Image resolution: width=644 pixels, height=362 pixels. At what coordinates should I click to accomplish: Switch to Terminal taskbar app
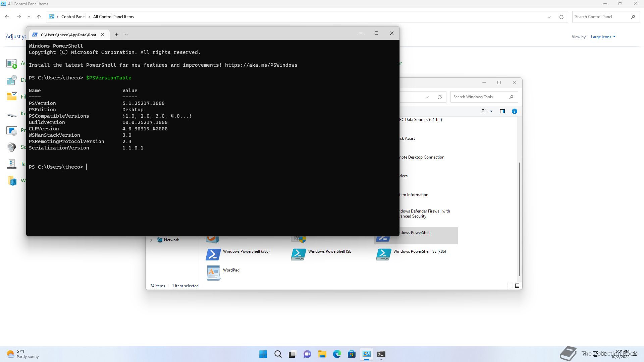coord(381,354)
